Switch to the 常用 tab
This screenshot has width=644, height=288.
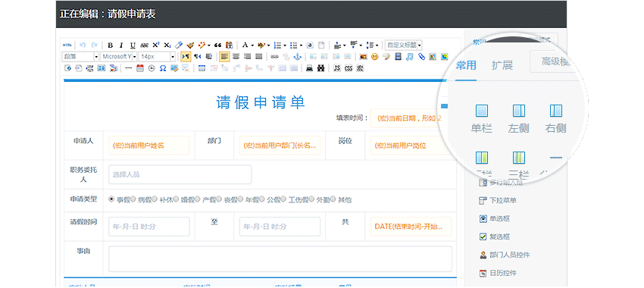click(x=466, y=65)
